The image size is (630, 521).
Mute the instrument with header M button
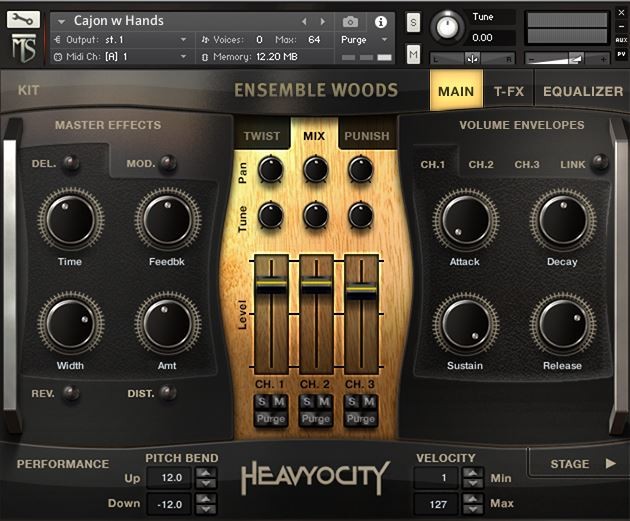click(413, 54)
